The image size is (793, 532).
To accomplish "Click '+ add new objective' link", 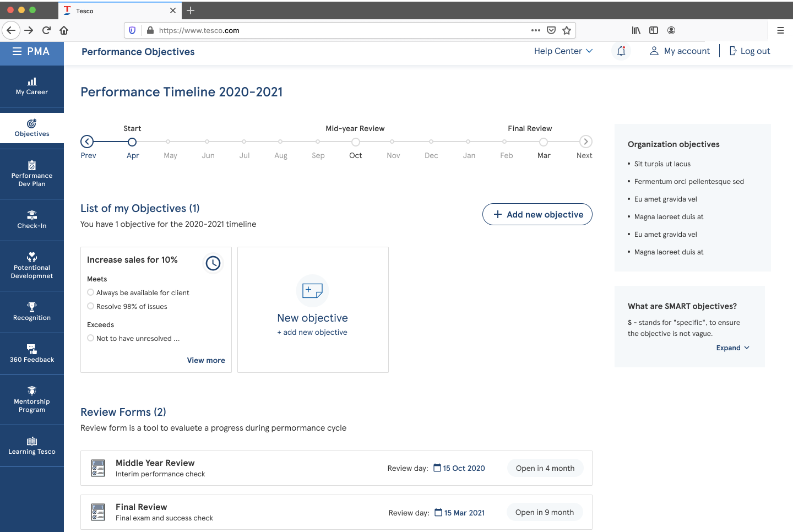I will click(312, 332).
